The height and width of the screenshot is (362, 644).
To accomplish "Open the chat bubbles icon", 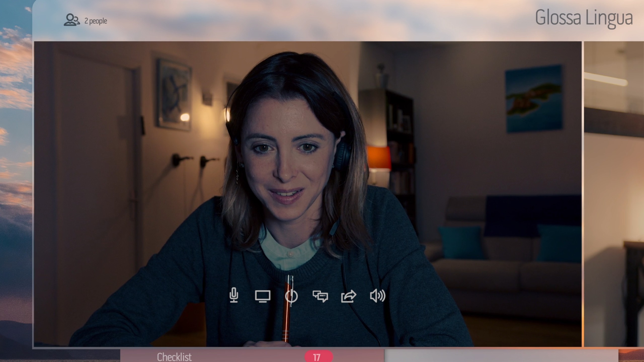I will 320,296.
